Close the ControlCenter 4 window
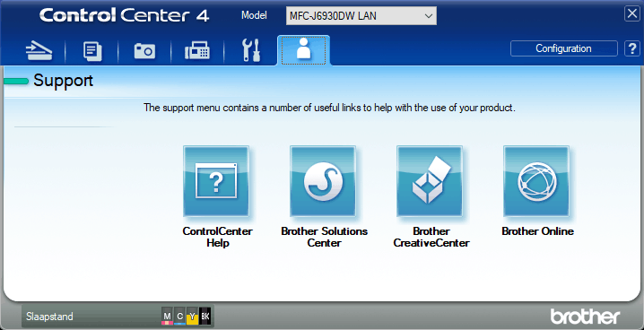This screenshot has height=330, width=644. 632,14
